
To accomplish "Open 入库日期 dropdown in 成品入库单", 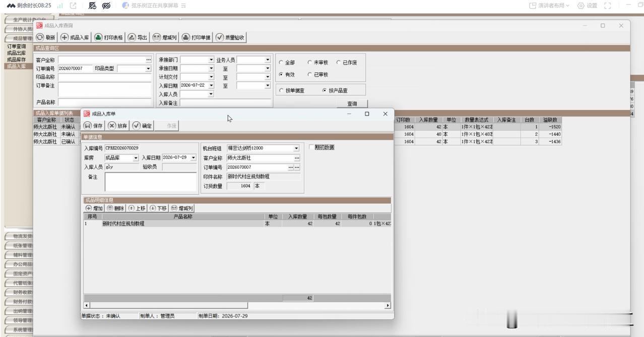I will [193, 158].
